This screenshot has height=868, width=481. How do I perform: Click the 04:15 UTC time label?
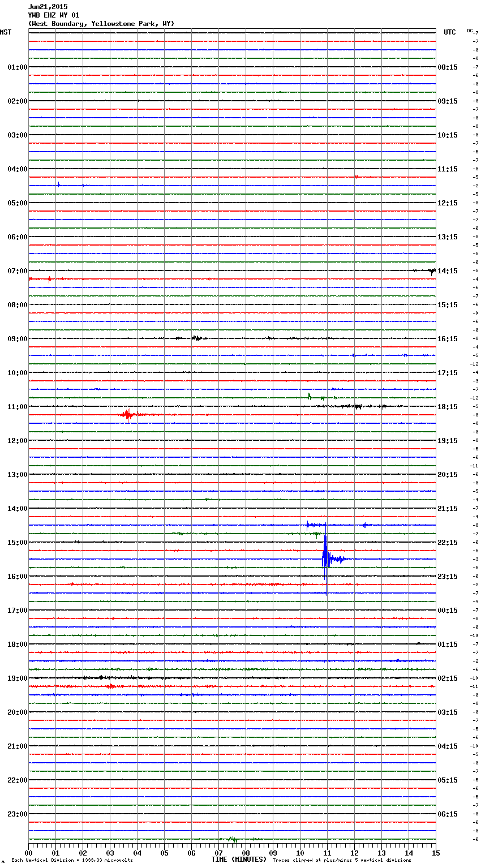[448, 746]
